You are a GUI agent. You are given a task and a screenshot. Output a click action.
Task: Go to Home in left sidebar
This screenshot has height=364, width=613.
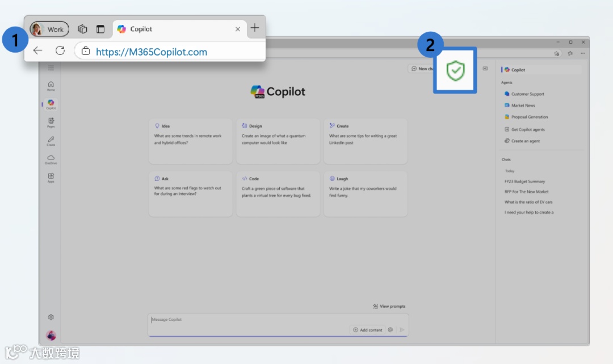(x=51, y=86)
